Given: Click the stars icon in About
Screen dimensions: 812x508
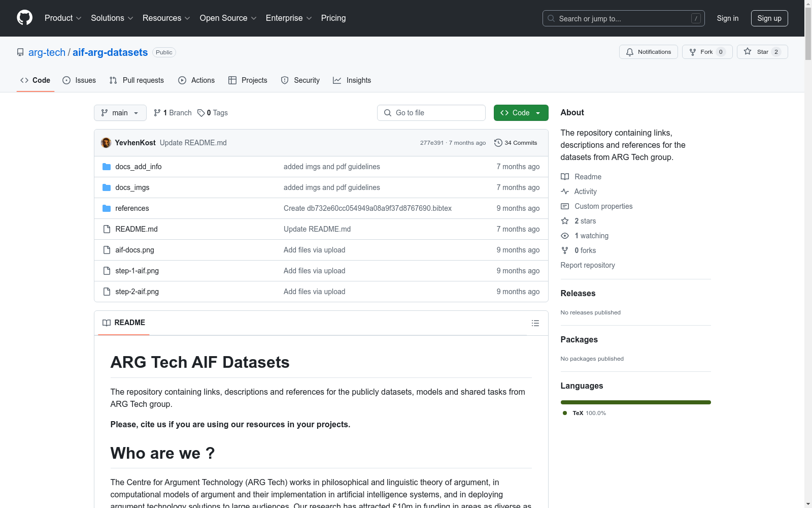Looking at the screenshot, I should point(565,221).
